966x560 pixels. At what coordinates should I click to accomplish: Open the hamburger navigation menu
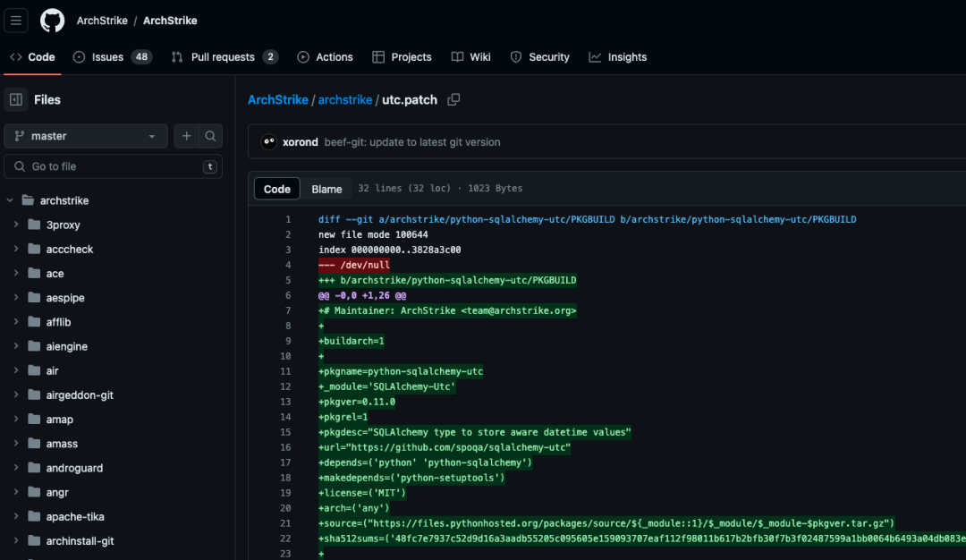16,21
